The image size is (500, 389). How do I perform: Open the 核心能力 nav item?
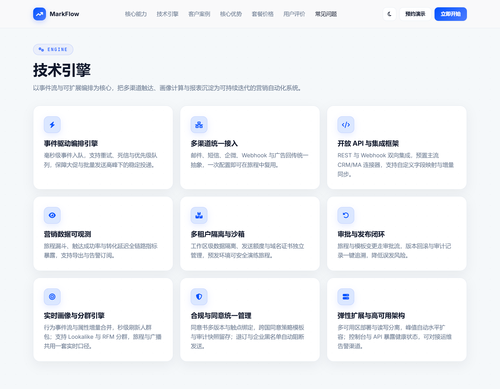[136, 14]
